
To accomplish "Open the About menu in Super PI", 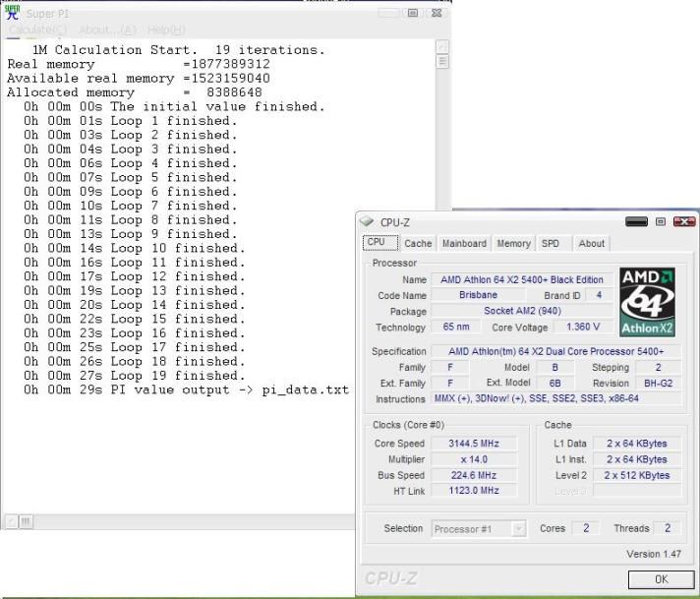I will pos(107,30).
